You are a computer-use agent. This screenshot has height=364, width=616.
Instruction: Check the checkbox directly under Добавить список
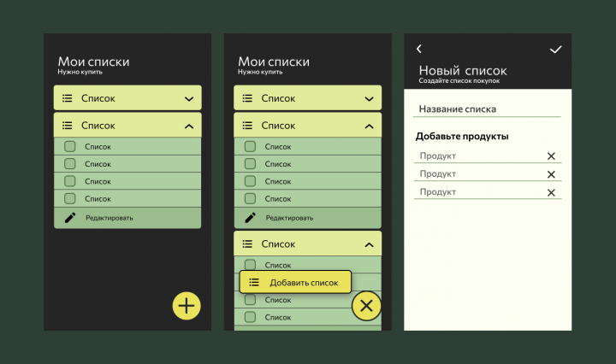(250, 300)
